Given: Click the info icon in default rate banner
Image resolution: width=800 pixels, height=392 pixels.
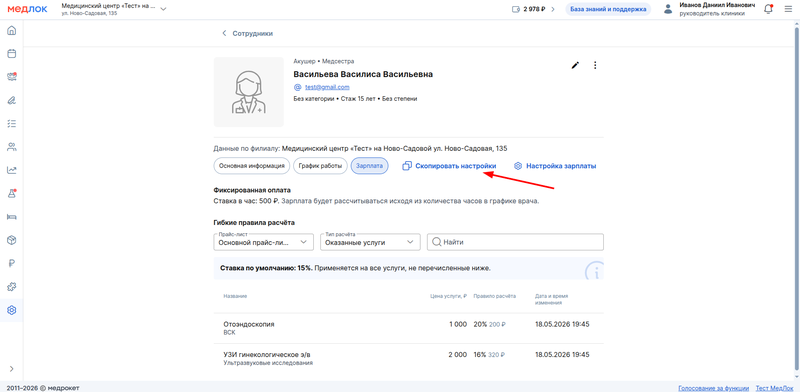Looking at the screenshot, I should click(594, 271).
